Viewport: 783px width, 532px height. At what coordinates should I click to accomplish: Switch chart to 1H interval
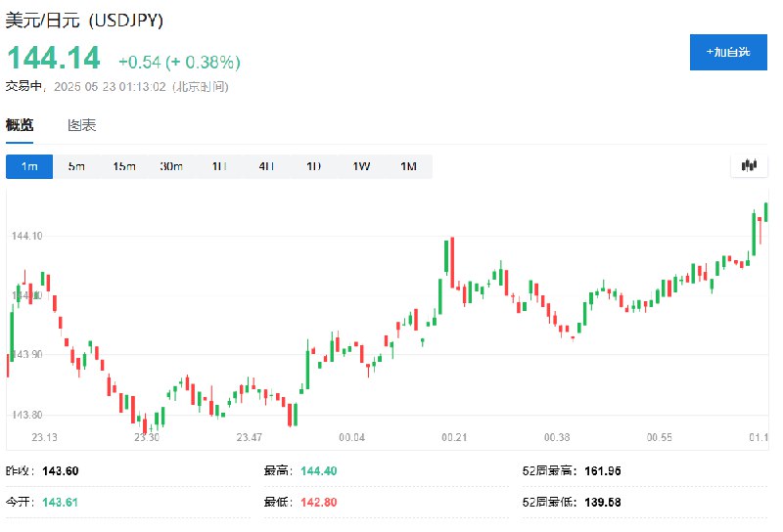(x=218, y=166)
